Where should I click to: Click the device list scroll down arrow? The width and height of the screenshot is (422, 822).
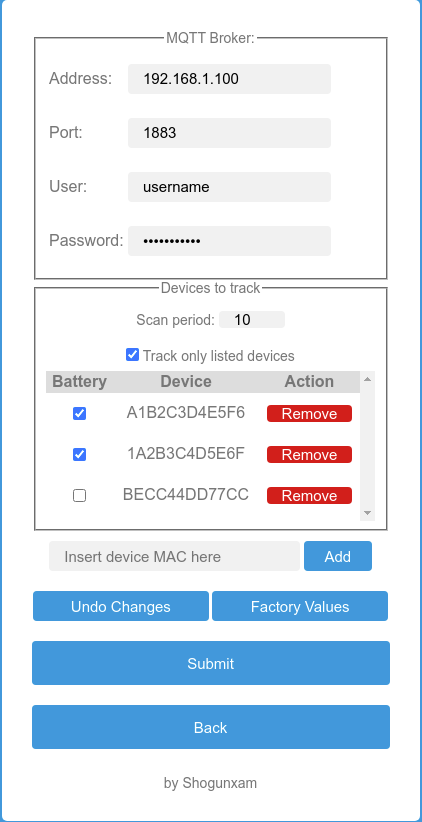pyautogui.click(x=367, y=513)
